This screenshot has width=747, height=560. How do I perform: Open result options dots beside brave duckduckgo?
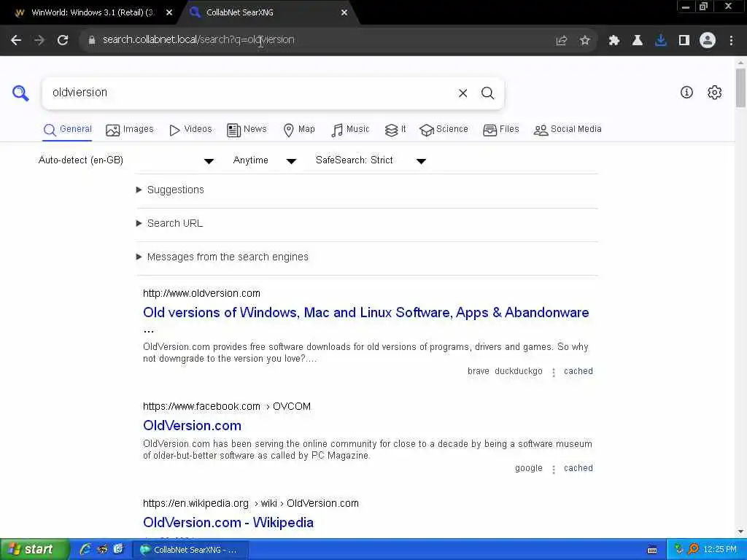tap(553, 373)
